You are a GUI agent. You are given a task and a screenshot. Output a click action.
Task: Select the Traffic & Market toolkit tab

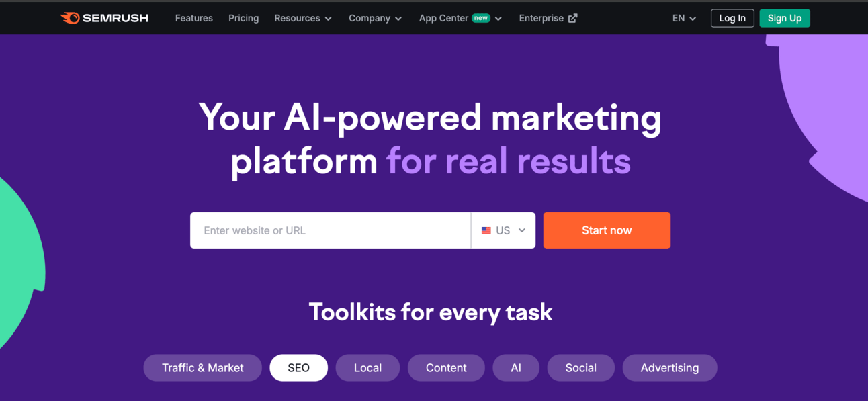click(203, 368)
